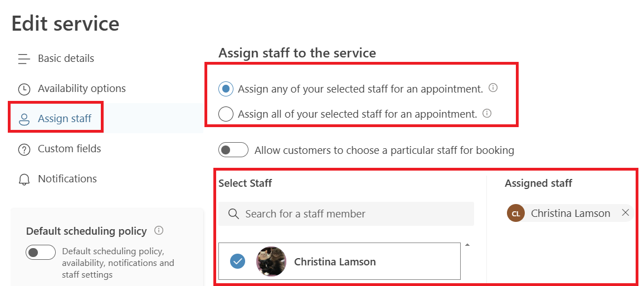The height and width of the screenshot is (286, 644).
Task: Click Christina Lamson's profile photo thumbnail
Action: click(x=271, y=261)
